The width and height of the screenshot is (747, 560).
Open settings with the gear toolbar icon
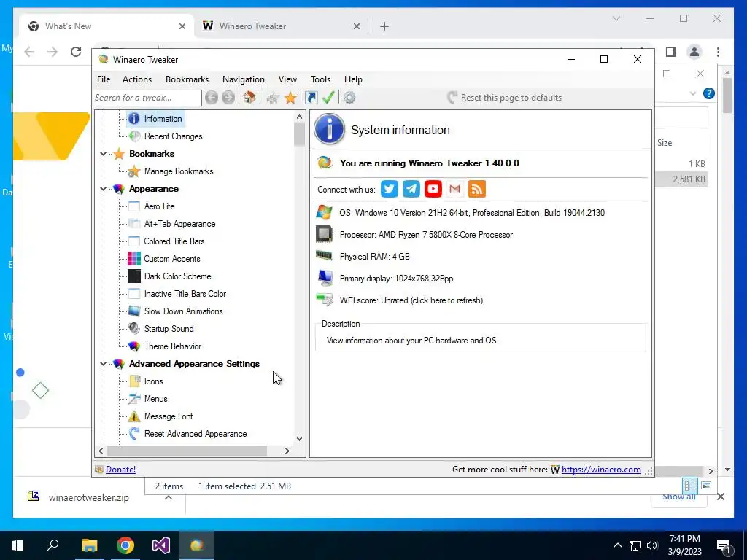point(349,98)
